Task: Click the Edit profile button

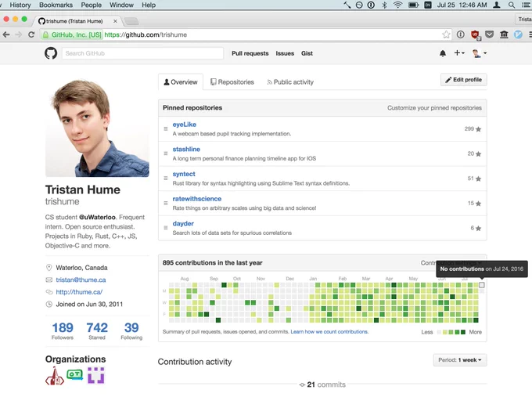Action: click(x=463, y=79)
